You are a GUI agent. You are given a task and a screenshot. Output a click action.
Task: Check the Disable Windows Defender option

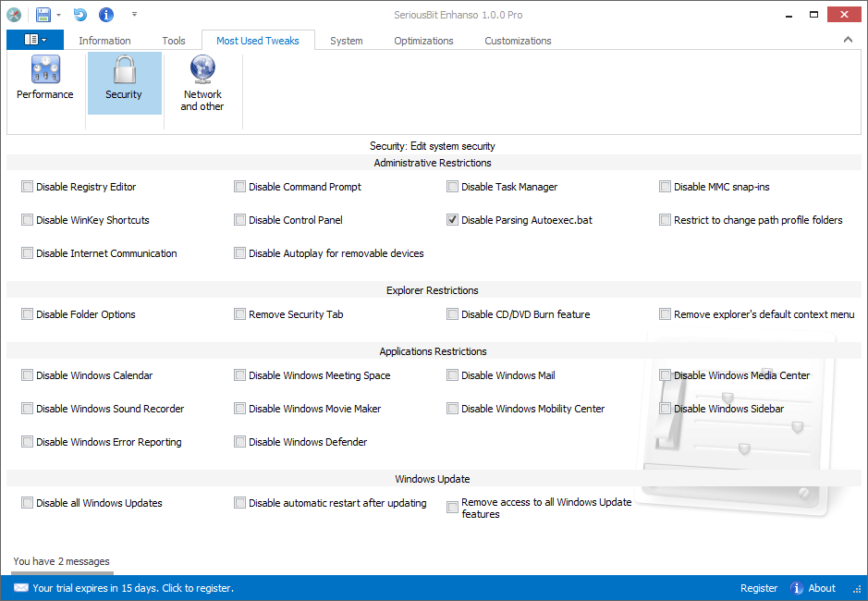point(239,441)
